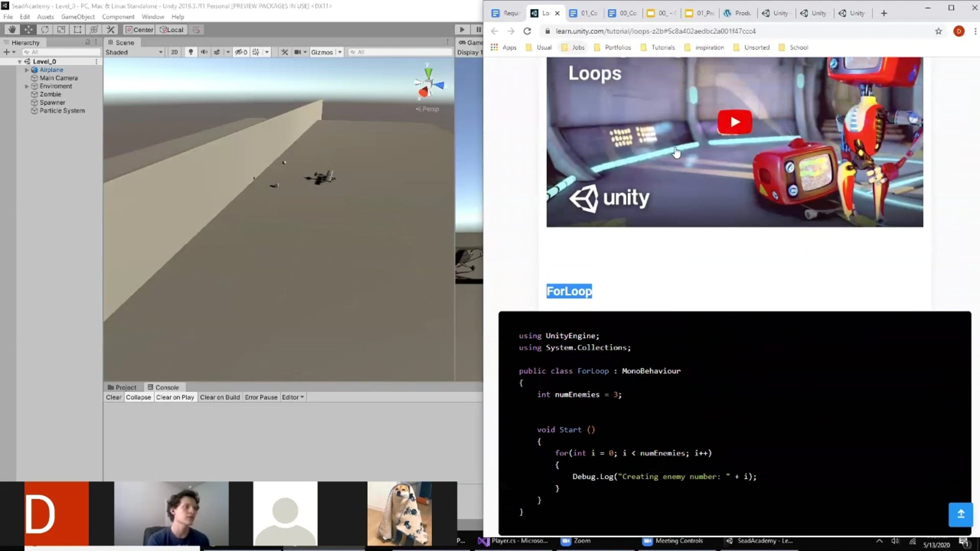Select the Rotate tool
This screenshot has width=980, height=551.
[x=45, y=30]
